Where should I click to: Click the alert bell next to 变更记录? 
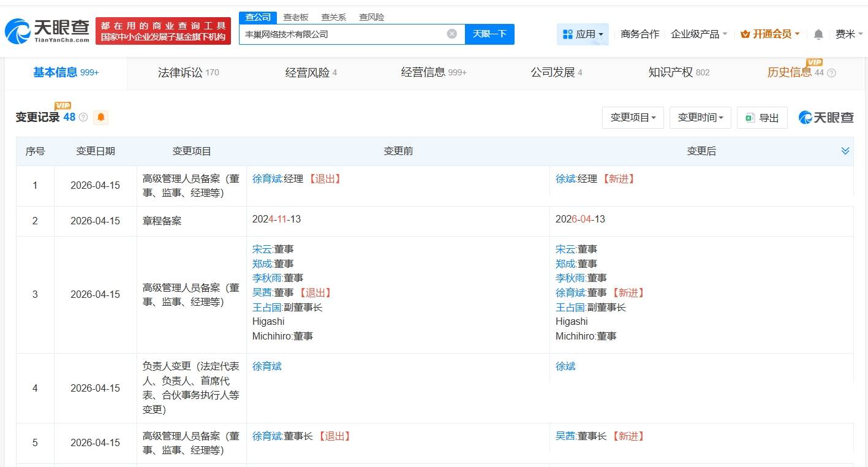(101, 117)
